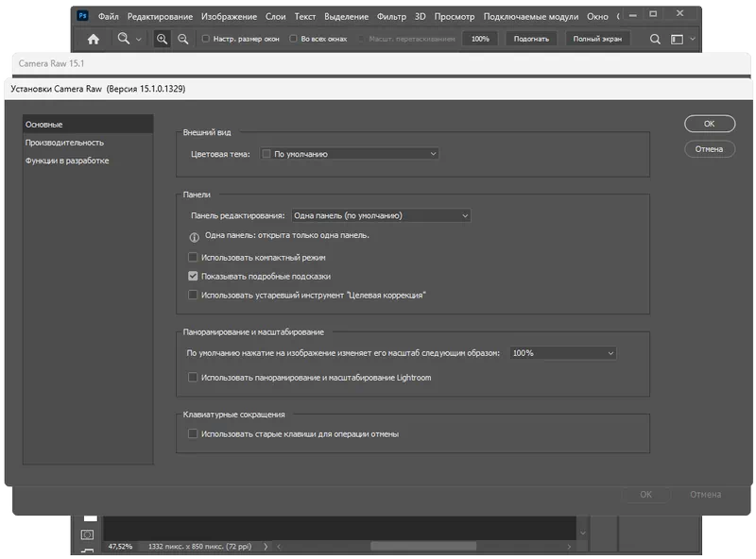Confirm settings with the OK button
This screenshot has height=559, width=756.
click(710, 124)
